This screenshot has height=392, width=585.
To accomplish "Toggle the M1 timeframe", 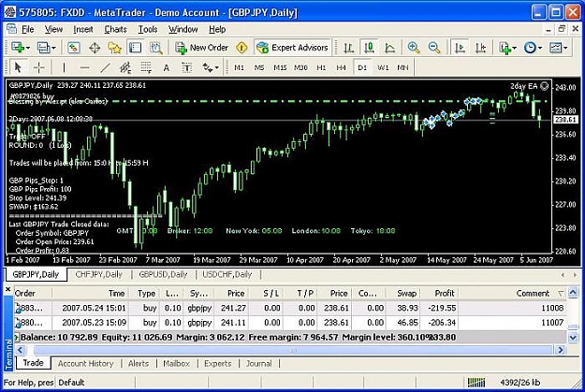I will pyautogui.click(x=240, y=67).
